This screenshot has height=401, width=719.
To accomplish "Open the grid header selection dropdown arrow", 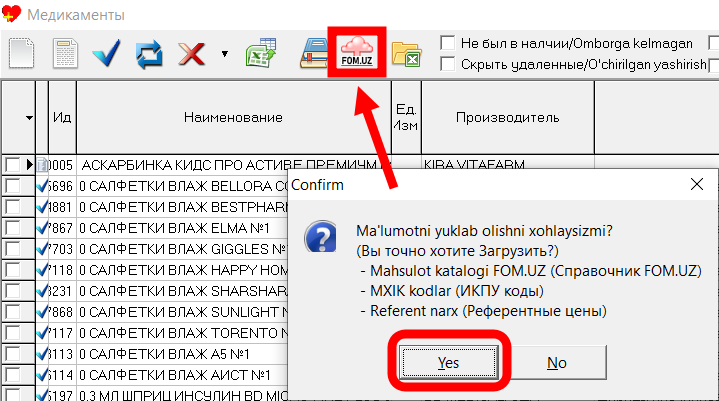I will click(x=29, y=118).
